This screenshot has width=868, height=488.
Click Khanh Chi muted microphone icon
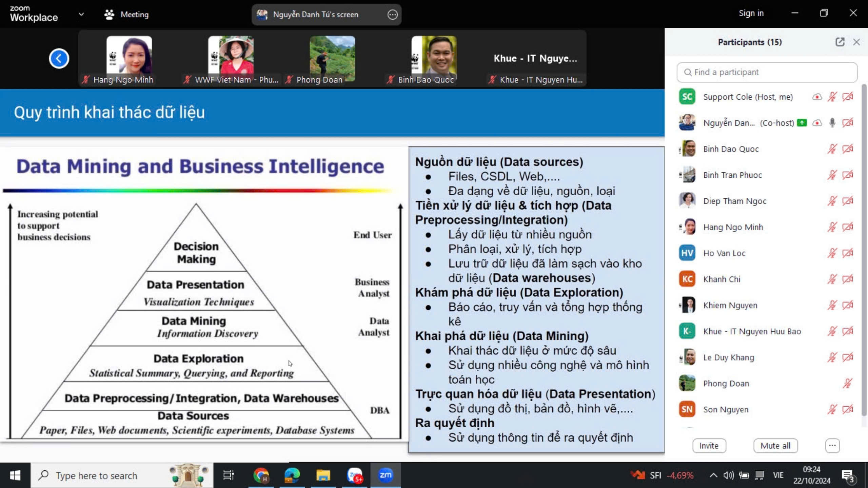point(832,279)
